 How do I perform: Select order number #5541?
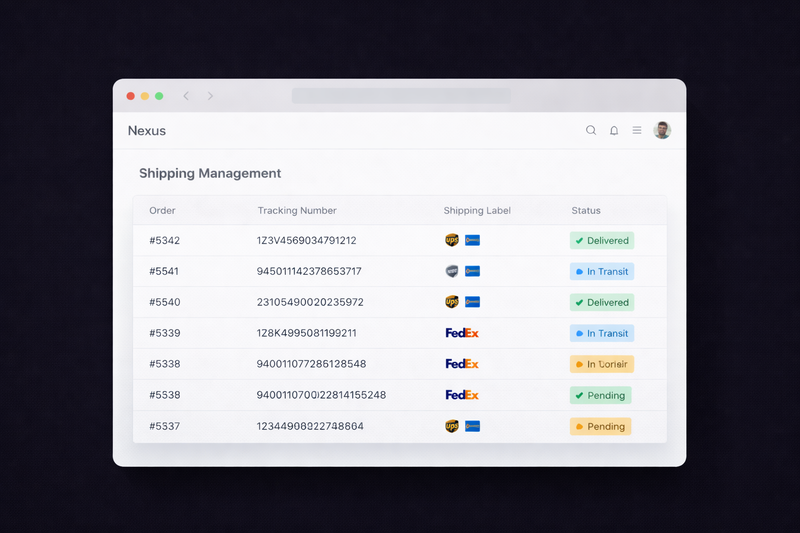click(x=164, y=271)
